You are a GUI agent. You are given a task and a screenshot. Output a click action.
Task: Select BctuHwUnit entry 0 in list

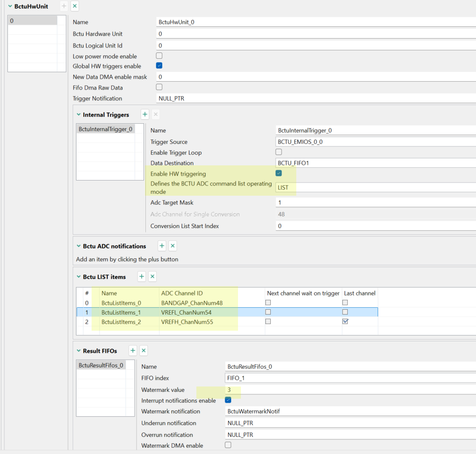tap(32, 21)
